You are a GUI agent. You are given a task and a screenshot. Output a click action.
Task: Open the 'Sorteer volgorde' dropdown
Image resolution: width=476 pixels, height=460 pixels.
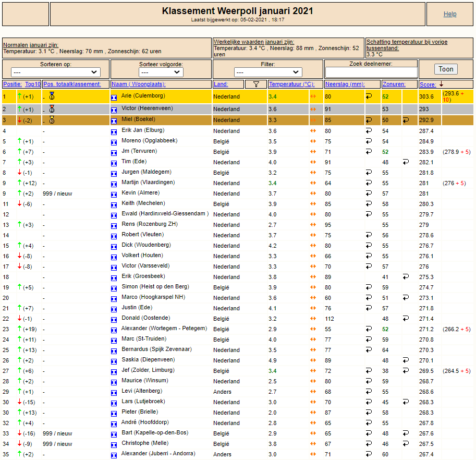point(161,72)
